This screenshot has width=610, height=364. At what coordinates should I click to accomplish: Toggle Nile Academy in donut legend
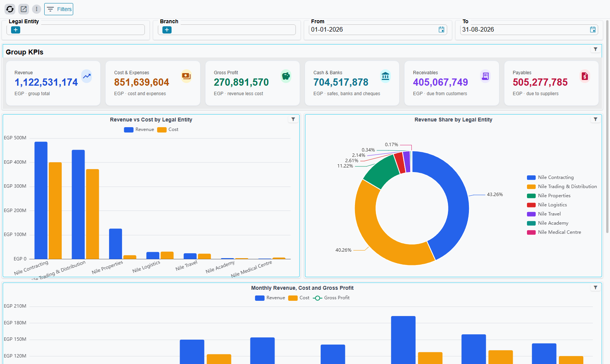pyautogui.click(x=547, y=223)
